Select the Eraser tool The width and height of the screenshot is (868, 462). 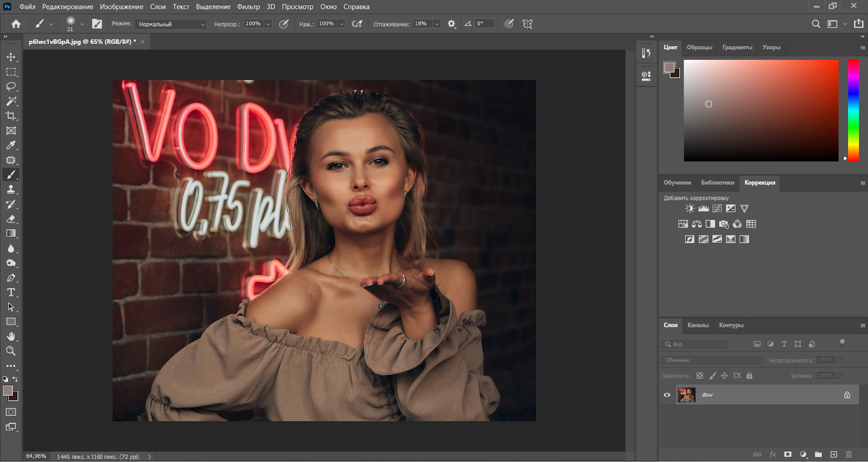coord(11,219)
